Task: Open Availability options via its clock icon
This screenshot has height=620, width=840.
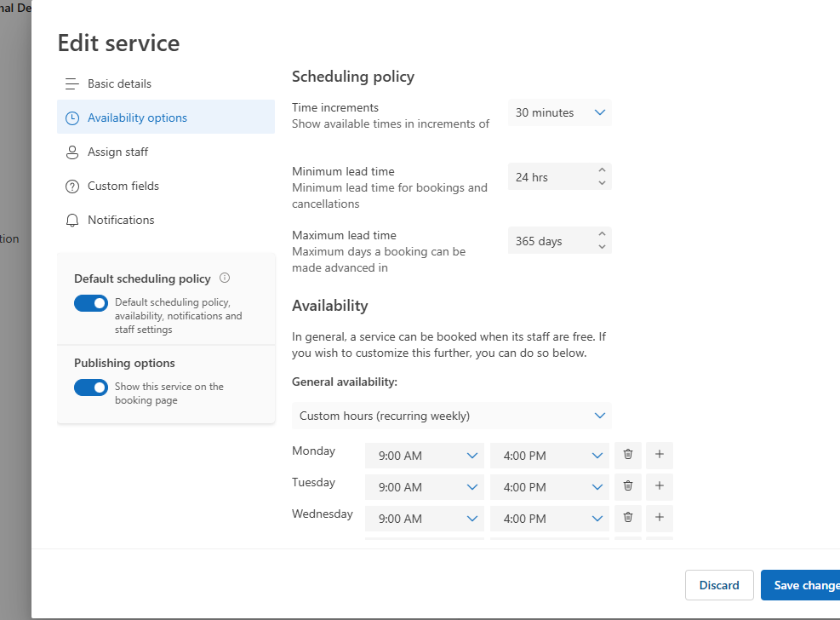Action: click(x=72, y=117)
